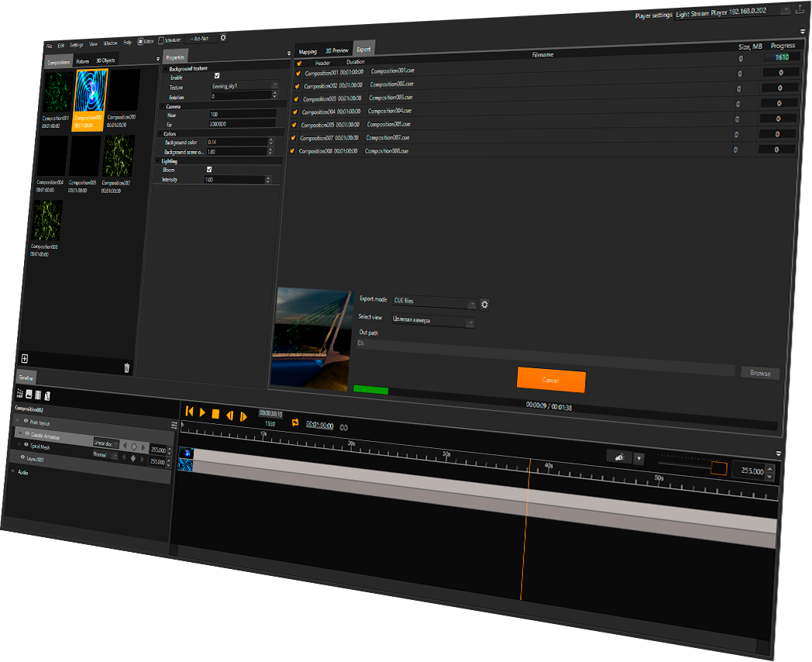This screenshot has height=662, width=812.
Task: Add keyframe on Caustic Amorism layer
Action: click(x=134, y=446)
